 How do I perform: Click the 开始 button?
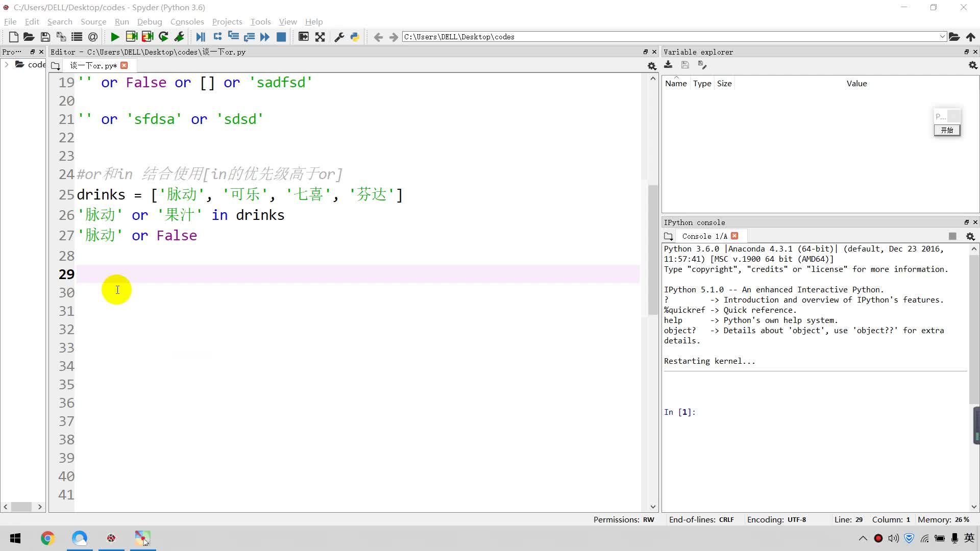pos(947,130)
